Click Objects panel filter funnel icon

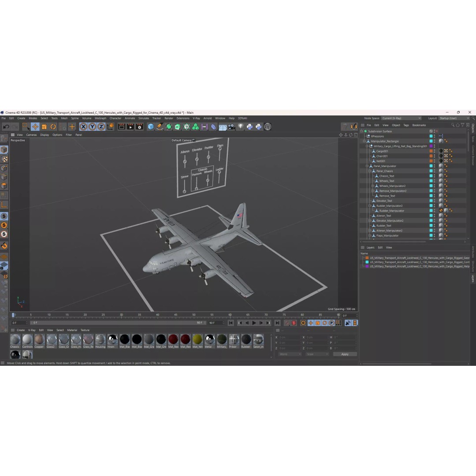coord(463,125)
